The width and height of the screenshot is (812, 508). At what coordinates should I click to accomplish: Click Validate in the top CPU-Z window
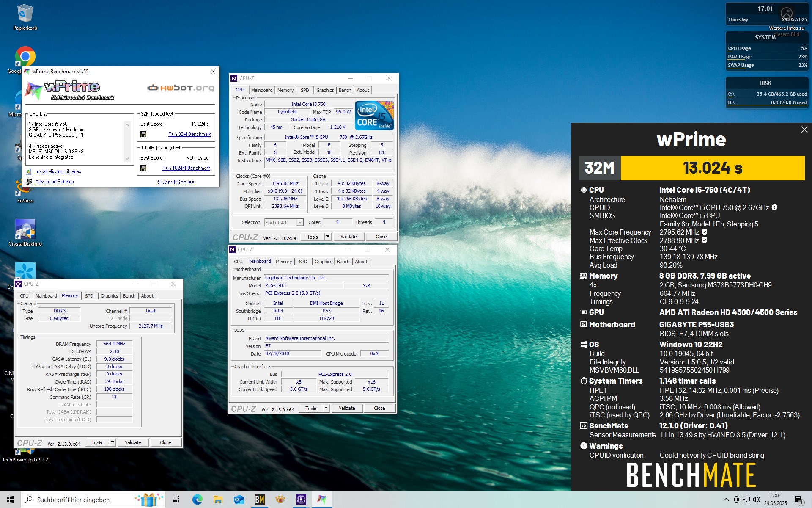(348, 237)
